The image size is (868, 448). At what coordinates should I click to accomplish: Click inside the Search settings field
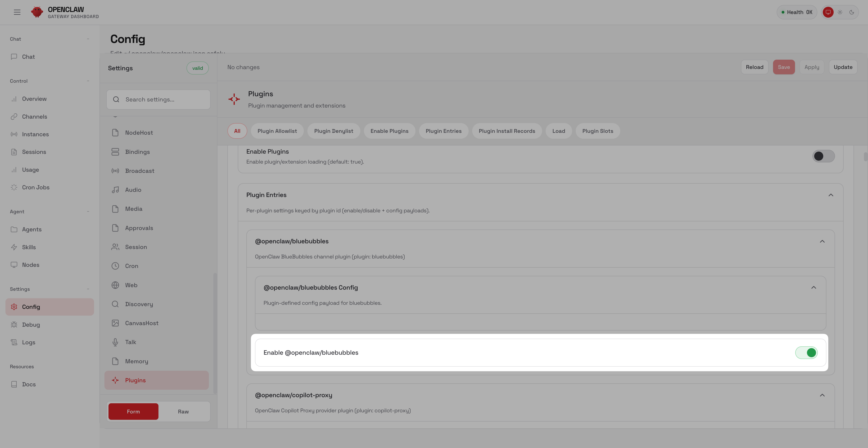[x=158, y=99]
